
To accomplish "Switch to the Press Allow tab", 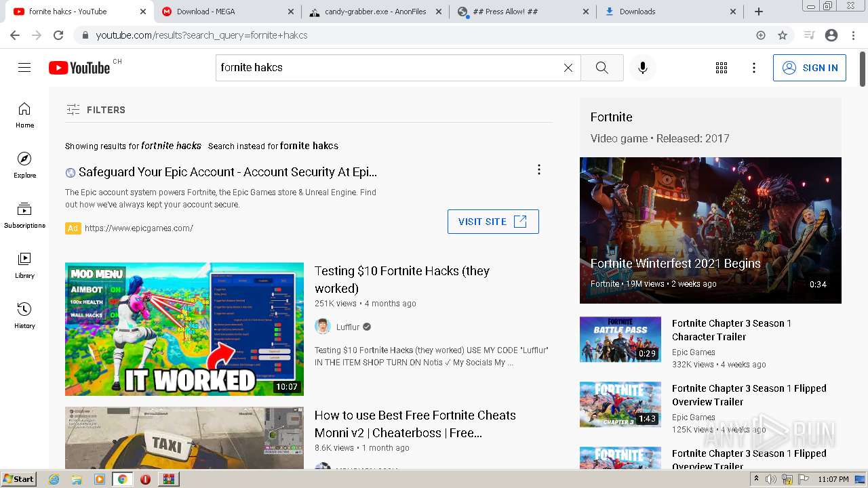I will coord(524,12).
